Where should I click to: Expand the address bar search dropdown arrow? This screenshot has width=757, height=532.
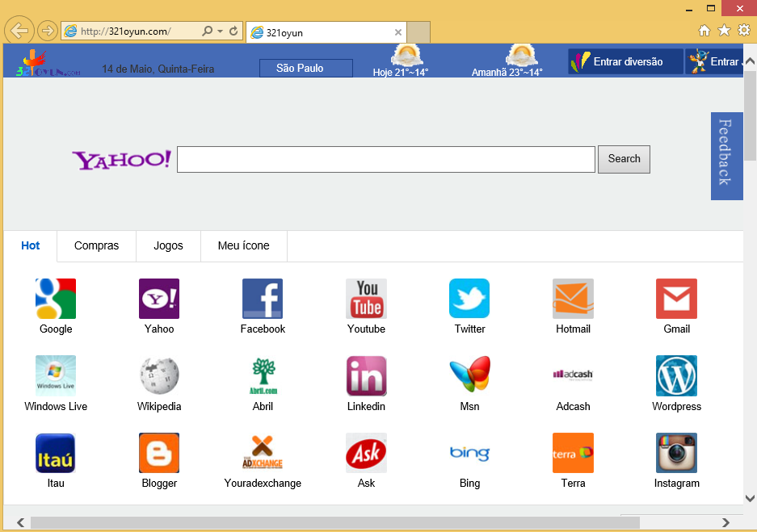tap(220, 31)
